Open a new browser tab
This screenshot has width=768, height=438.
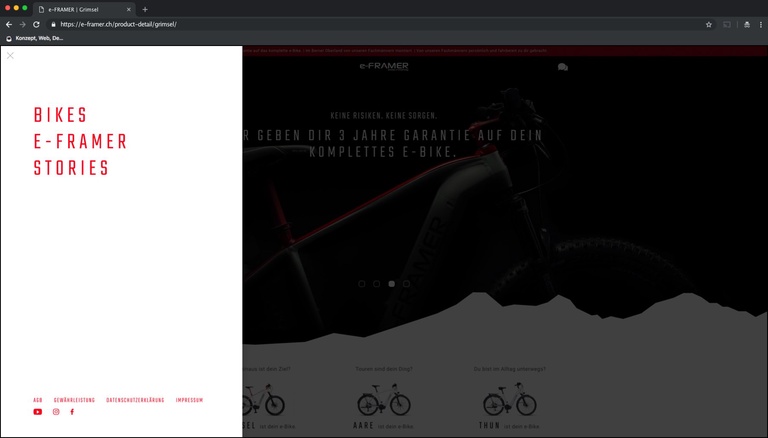[145, 9]
